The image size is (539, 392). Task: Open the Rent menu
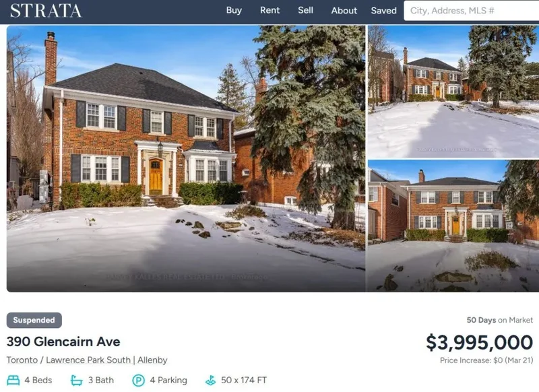[x=270, y=10]
